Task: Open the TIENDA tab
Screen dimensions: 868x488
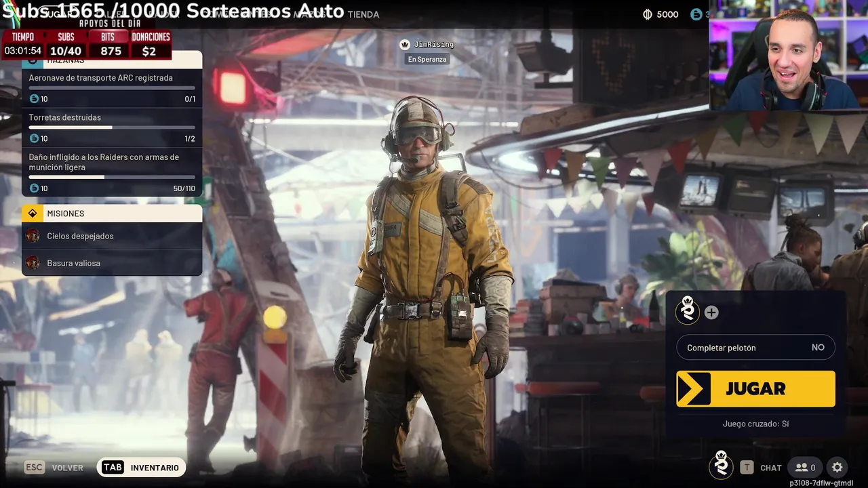Action: (363, 14)
